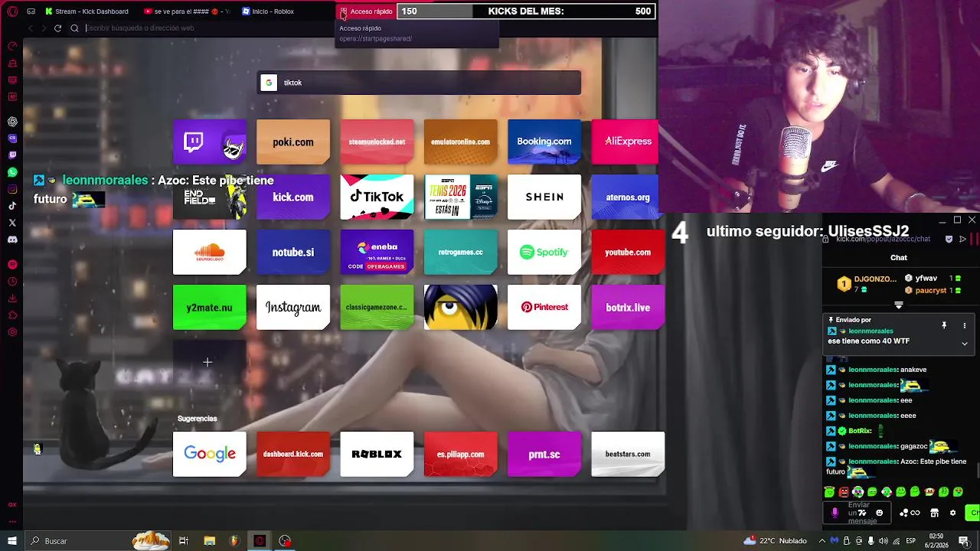Open the Spotify speed dial tile

coord(544,252)
